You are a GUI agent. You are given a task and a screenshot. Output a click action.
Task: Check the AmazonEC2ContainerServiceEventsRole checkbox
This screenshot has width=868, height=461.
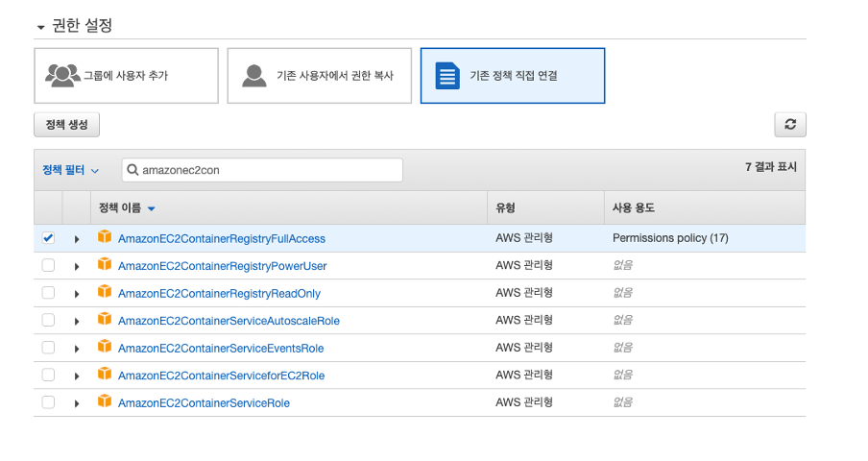point(48,347)
